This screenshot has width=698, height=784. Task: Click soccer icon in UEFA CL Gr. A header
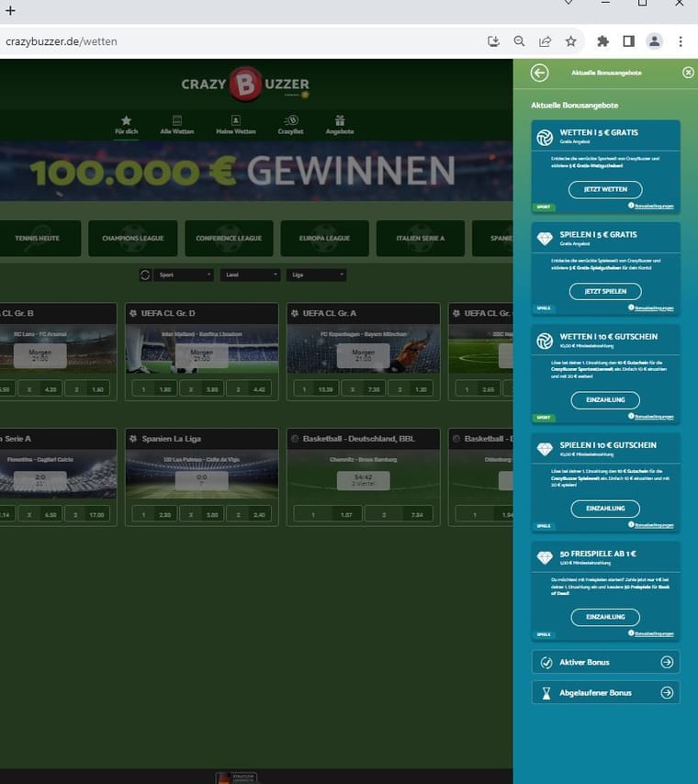295,313
